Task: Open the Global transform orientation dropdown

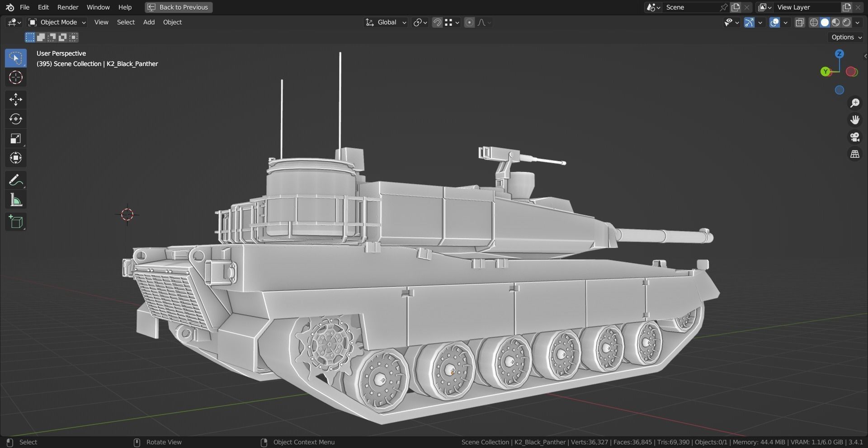Action: coord(385,22)
